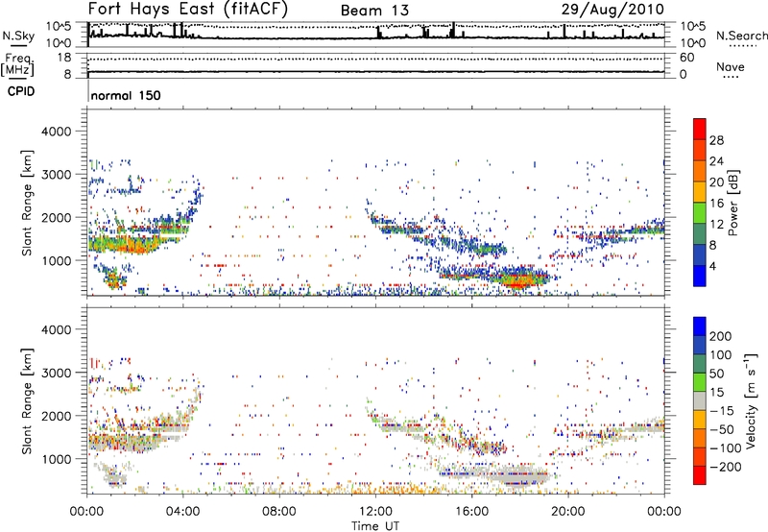Click the 'N.Search' legend label
The height and width of the screenshot is (532, 768).
742,36
